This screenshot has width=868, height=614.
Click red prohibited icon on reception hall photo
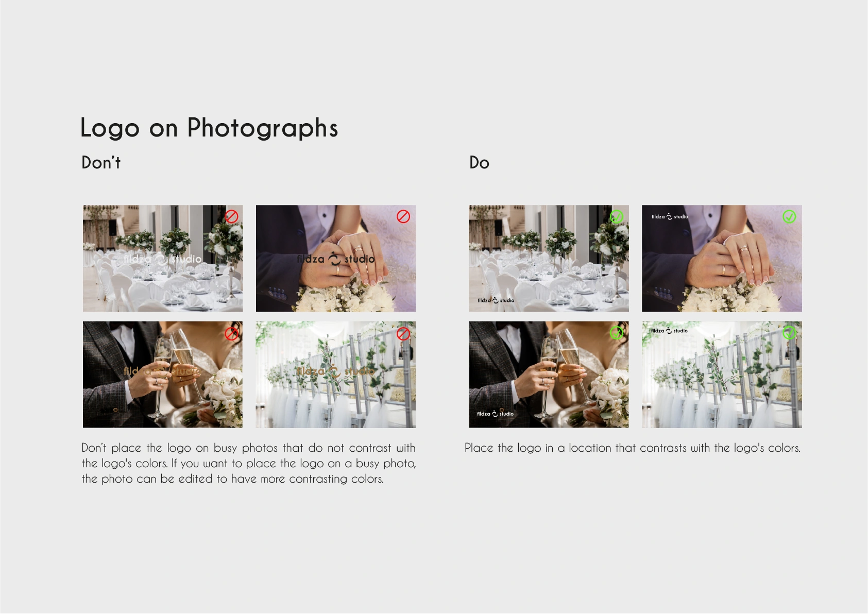point(232,217)
